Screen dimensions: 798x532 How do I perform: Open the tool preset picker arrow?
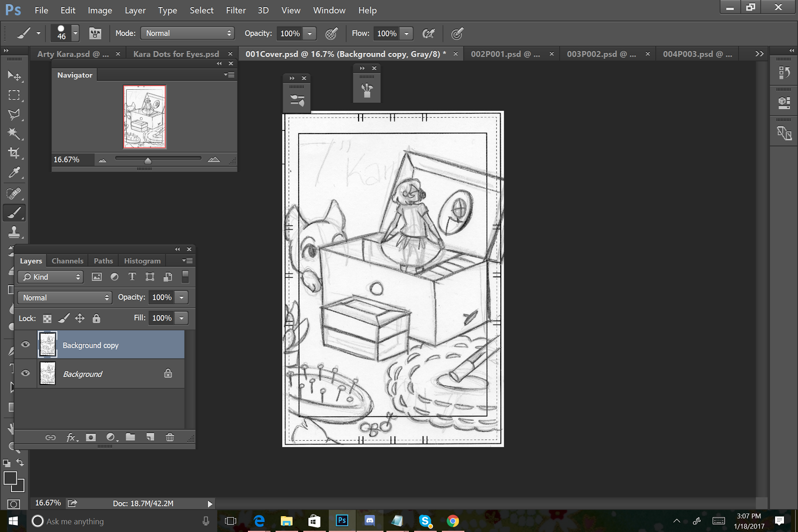click(38, 33)
